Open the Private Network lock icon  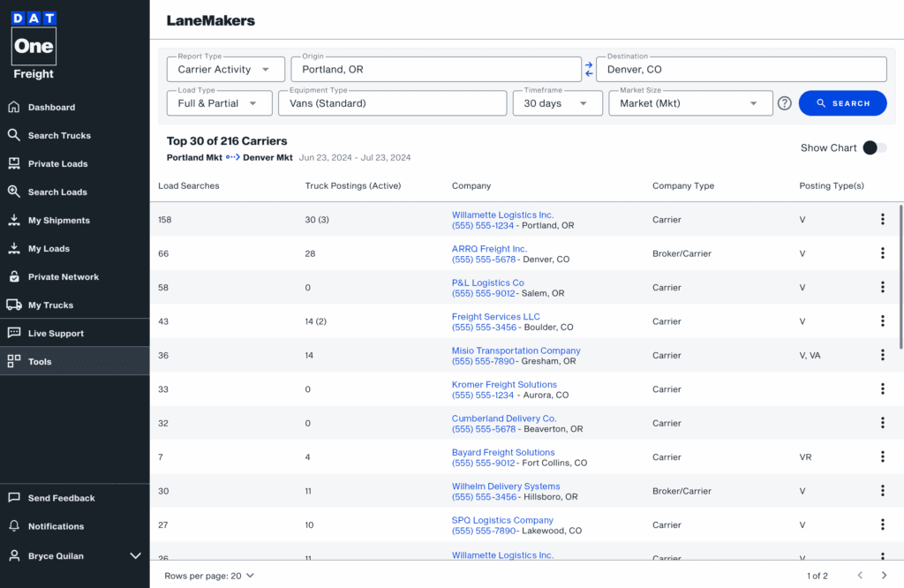14,277
